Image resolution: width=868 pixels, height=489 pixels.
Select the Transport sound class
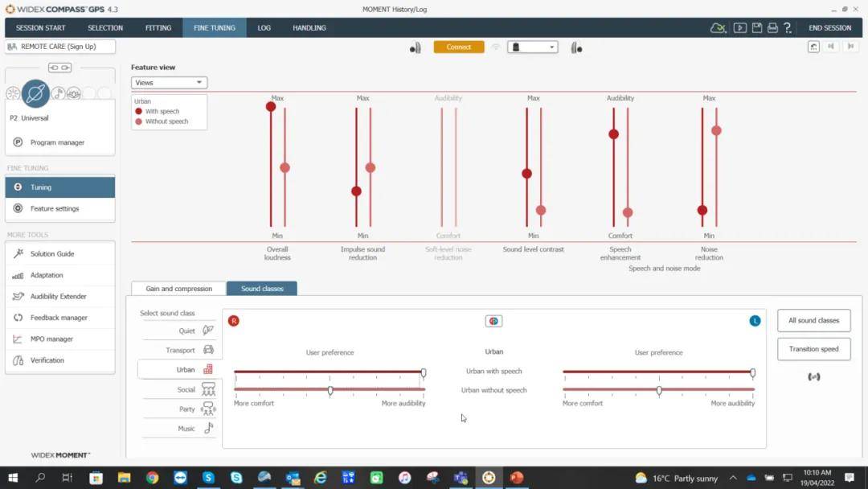[x=178, y=350]
